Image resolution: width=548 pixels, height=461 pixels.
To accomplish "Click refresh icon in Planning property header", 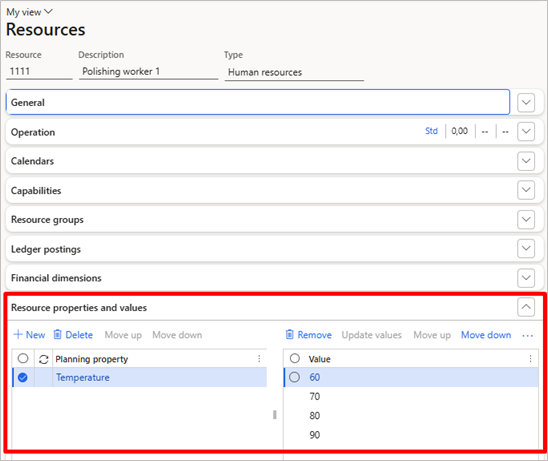I will (44, 359).
